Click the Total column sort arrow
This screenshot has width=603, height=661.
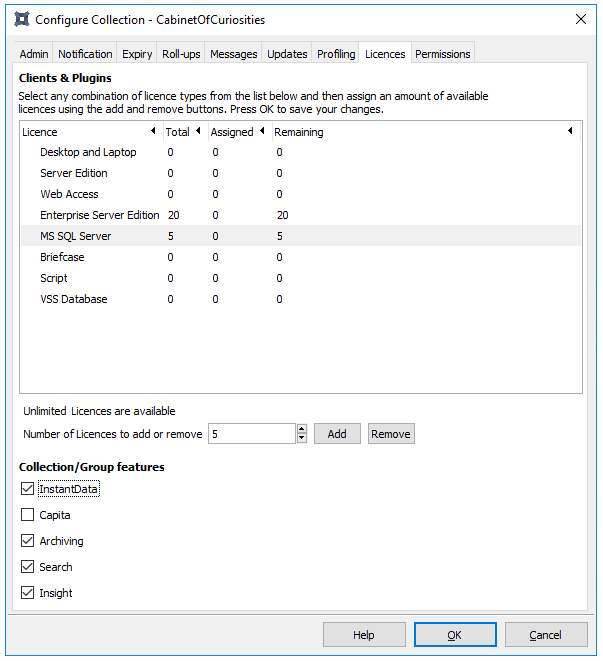[x=198, y=131]
